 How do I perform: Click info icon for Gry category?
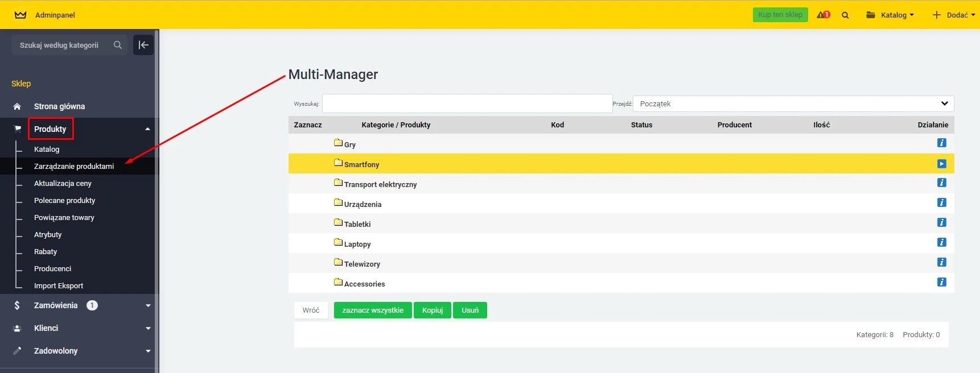[x=941, y=143]
